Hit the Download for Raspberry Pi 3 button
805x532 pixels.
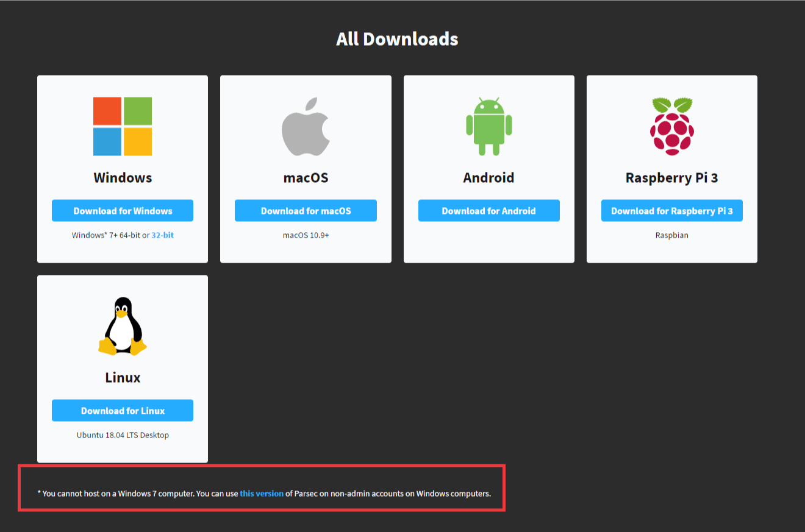(671, 211)
